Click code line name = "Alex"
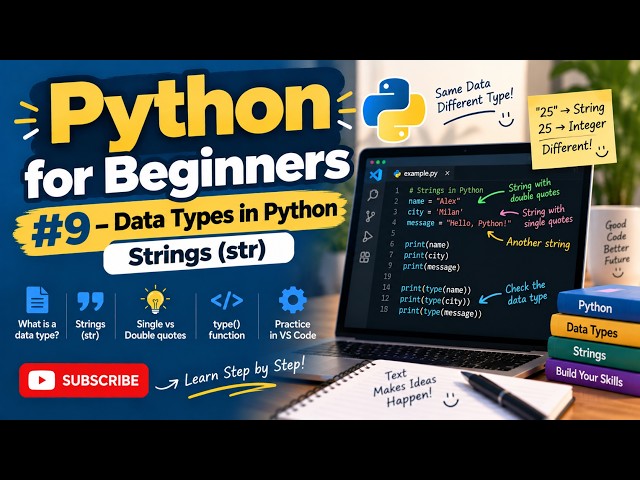640x480 pixels. (434, 201)
